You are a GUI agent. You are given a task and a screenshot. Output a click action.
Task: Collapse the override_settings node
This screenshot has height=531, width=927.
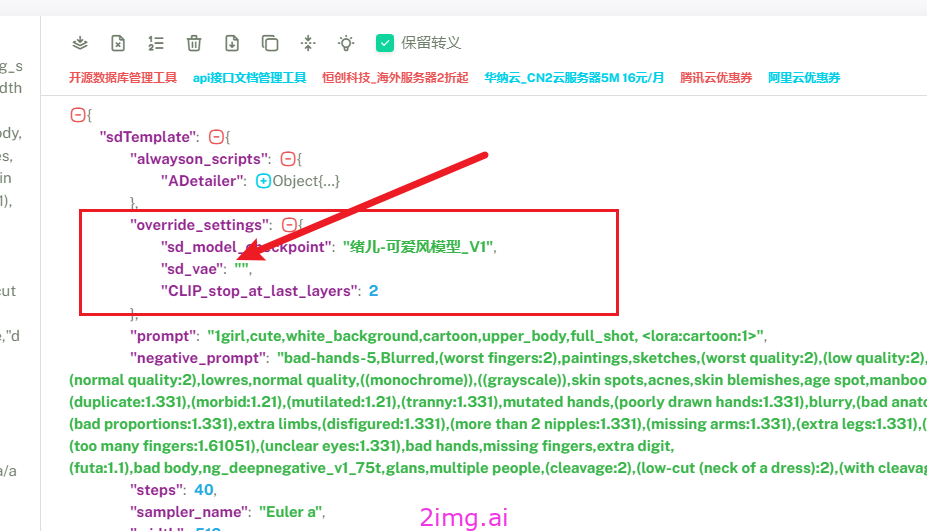pyautogui.click(x=289, y=225)
